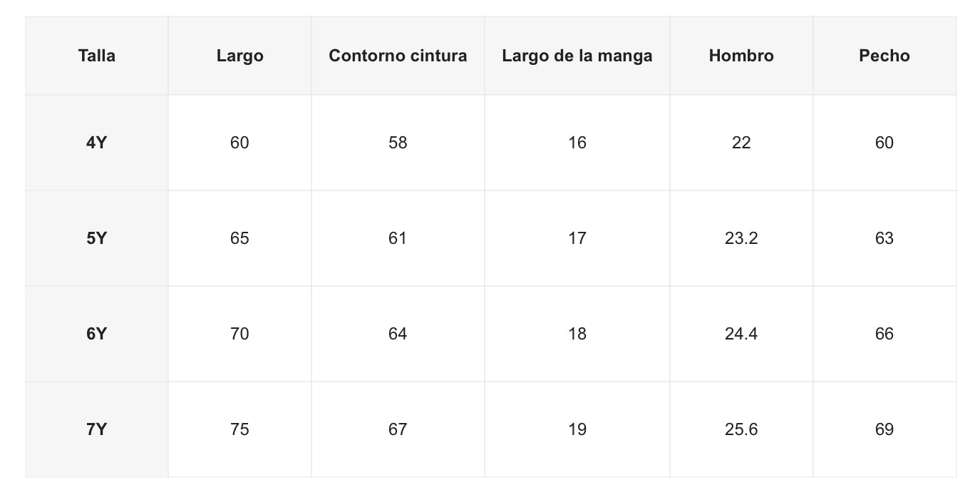Select the 6Y size row label
980x490 pixels.
[x=97, y=334]
